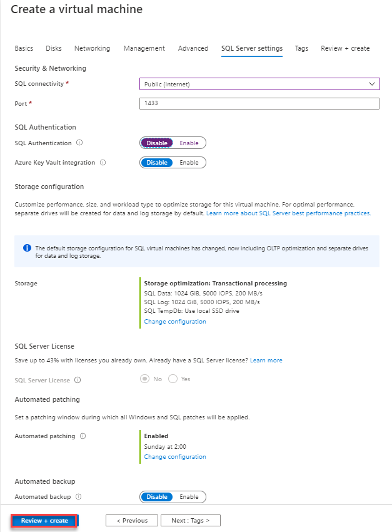392x532 pixels.
Task: Click inside the Port input field
Action: 259,103
